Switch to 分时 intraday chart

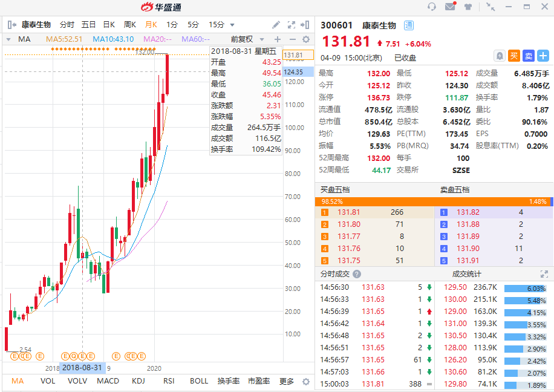[x=67, y=25]
